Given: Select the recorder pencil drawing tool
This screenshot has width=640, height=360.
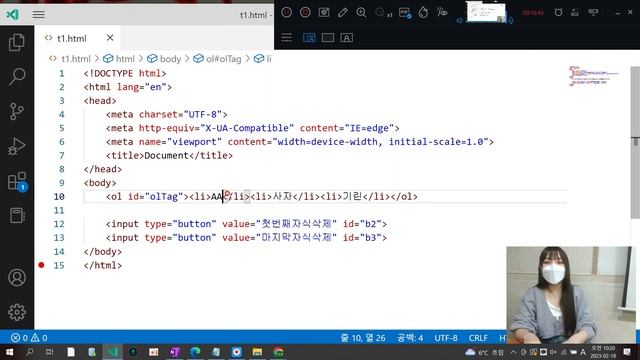Looking at the screenshot, I should pyautogui.click(x=343, y=13).
